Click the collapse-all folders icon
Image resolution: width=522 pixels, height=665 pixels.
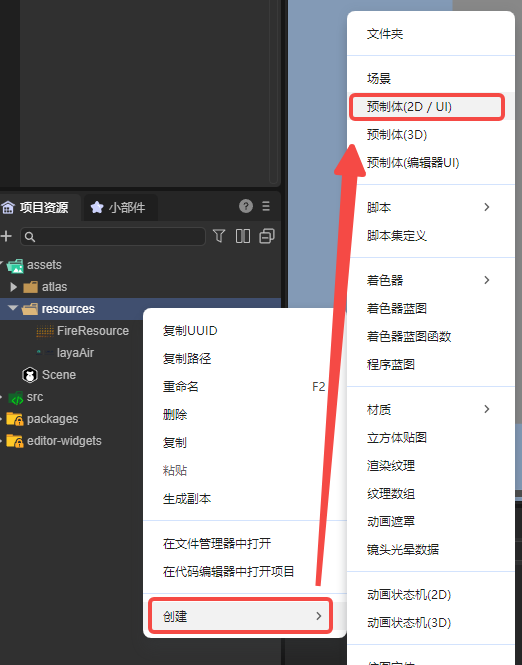coord(267,236)
